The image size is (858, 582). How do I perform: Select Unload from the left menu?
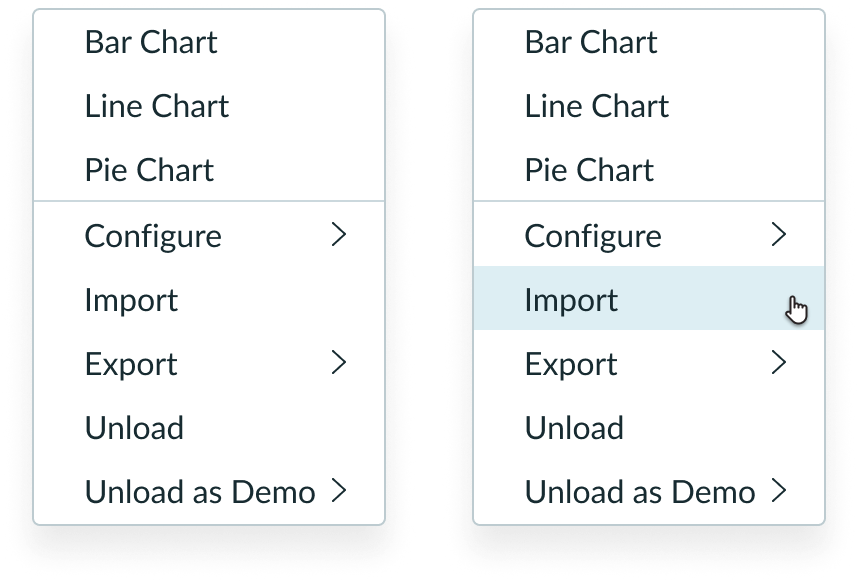point(134,428)
